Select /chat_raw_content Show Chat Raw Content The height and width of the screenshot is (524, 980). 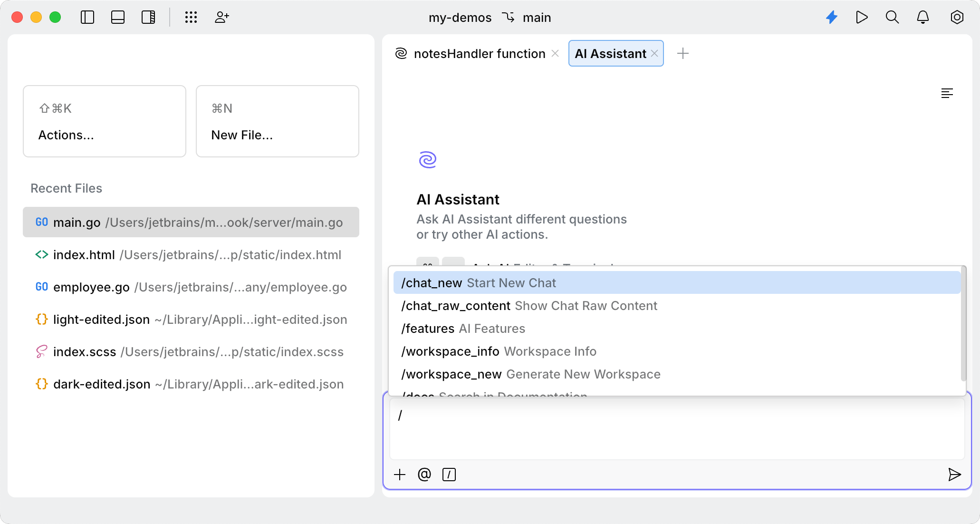click(x=677, y=306)
